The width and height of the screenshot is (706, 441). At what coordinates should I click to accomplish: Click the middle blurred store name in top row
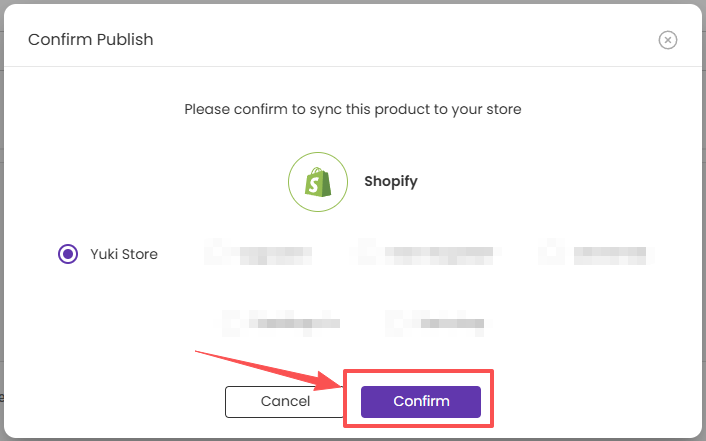439,255
